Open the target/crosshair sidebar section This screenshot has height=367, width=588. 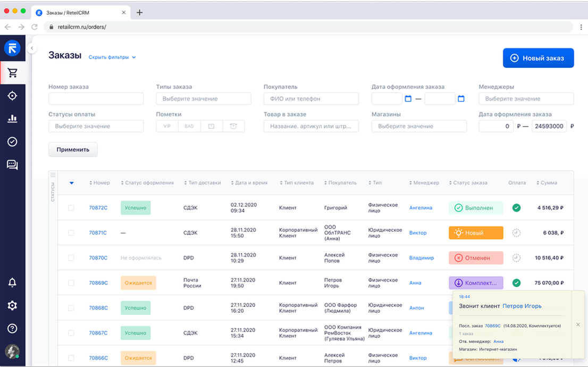point(12,96)
